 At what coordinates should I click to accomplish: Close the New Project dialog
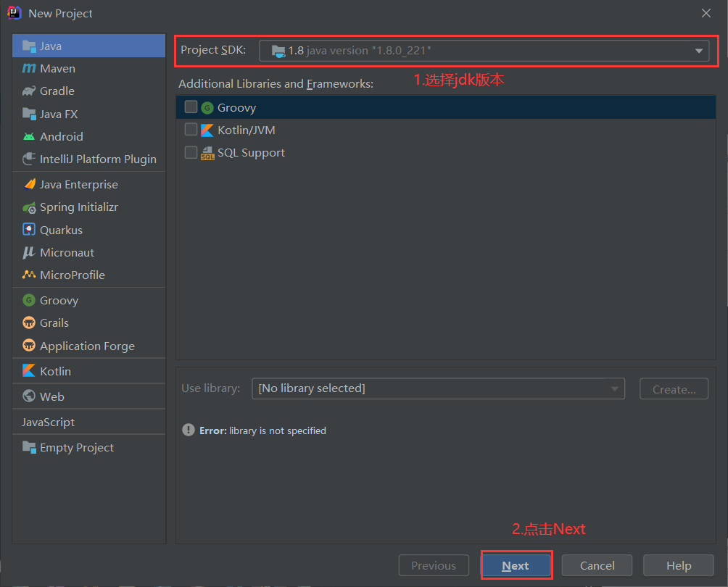[706, 13]
